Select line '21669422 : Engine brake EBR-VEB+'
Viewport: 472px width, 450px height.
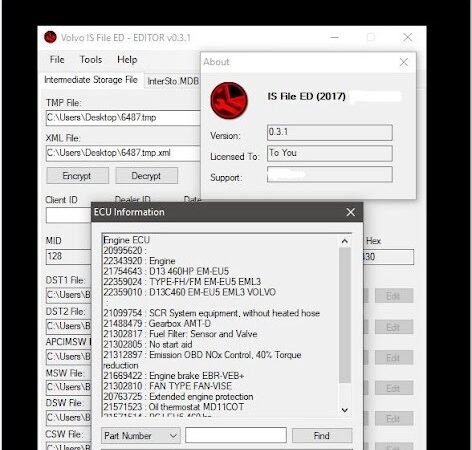(174, 376)
